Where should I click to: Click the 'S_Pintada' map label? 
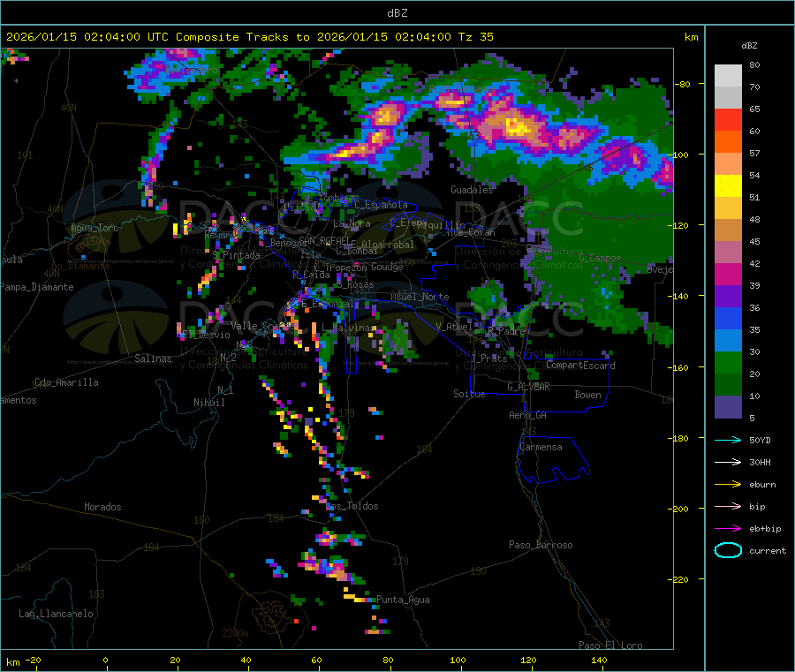point(236,255)
